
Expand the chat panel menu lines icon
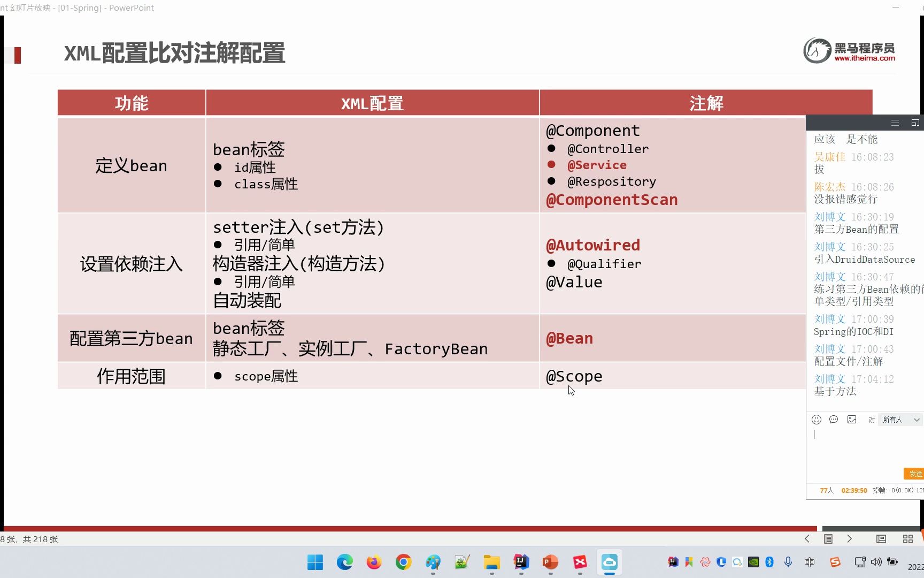click(x=895, y=123)
